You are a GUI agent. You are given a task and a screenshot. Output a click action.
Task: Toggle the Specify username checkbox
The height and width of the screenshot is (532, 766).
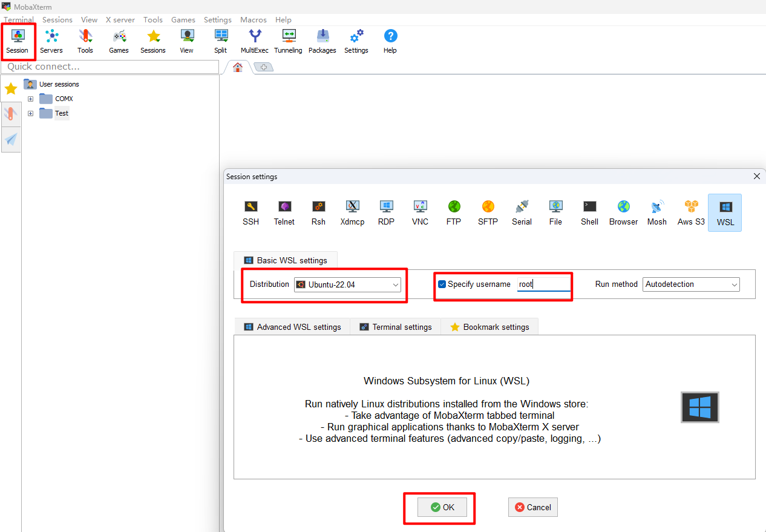pos(442,284)
